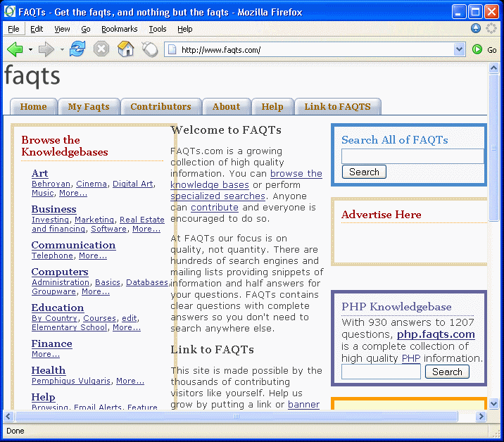Click the Pemphigus Vulgaris link

pos(71,381)
